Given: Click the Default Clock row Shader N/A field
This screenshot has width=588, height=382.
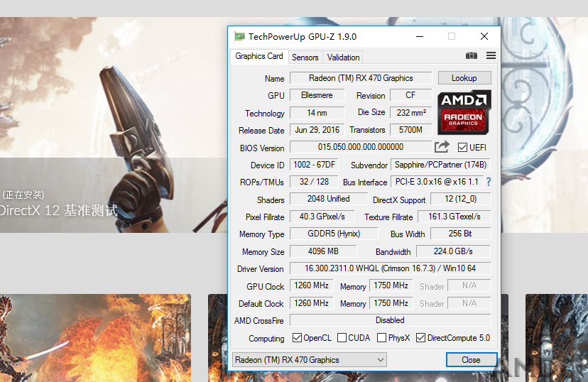Looking at the screenshot, I should pyautogui.click(x=469, y=303).
